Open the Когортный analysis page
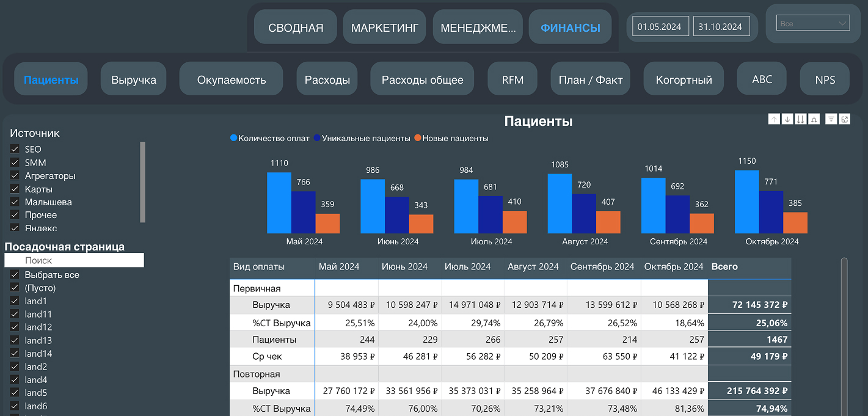Viewport: 868px width, 416px height. point(684,79)
